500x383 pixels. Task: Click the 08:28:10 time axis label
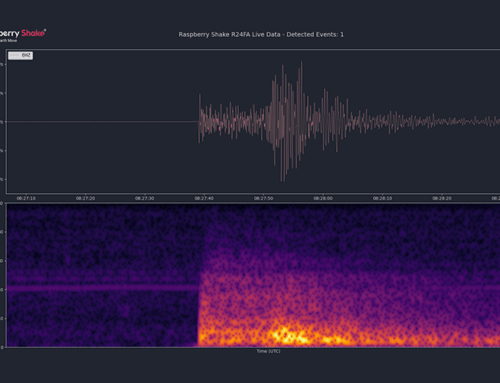pos(382,198)
